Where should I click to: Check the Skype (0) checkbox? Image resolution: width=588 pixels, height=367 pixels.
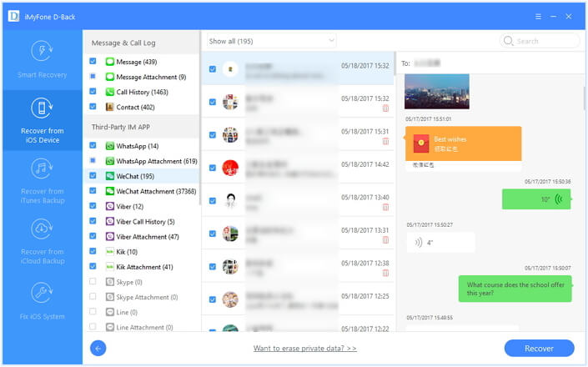tap(93, 282)
